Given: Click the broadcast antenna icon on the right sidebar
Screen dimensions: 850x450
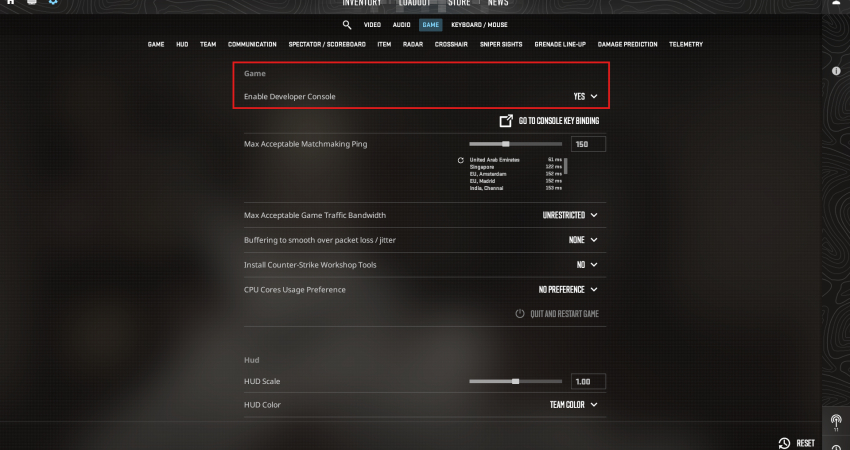Looking at the screenshot, I should [836, 420].
